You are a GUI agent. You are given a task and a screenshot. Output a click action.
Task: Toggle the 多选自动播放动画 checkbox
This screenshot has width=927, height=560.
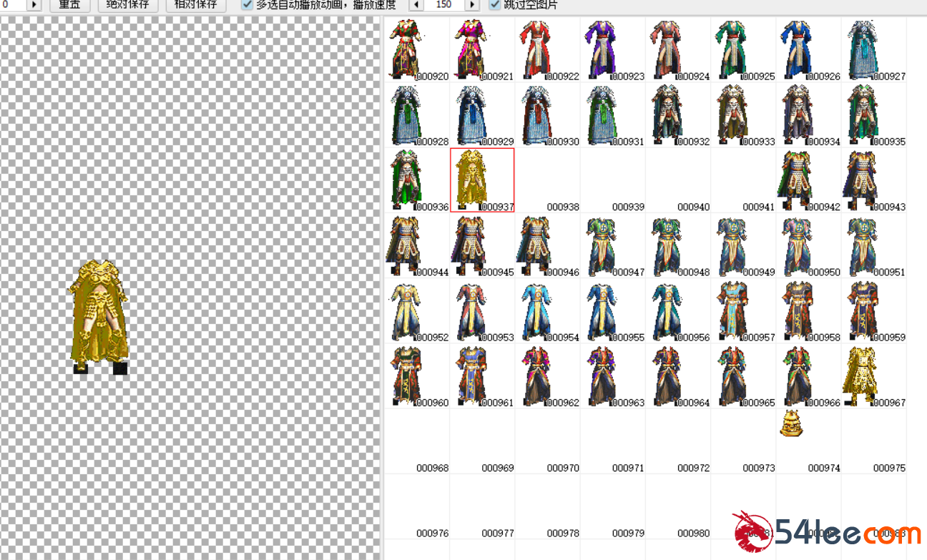click(x=247, y=5)
